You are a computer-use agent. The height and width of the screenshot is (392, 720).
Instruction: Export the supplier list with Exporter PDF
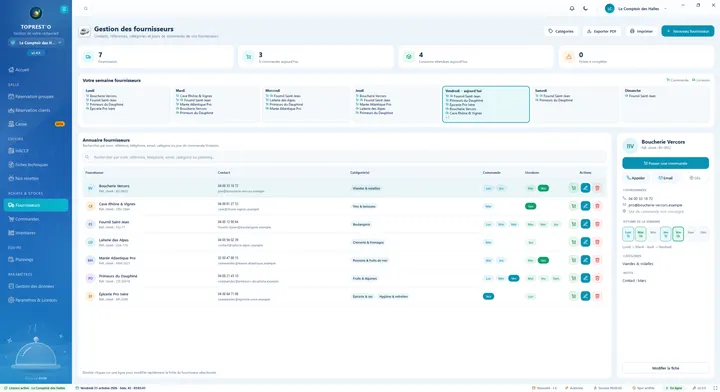(602, 31)
